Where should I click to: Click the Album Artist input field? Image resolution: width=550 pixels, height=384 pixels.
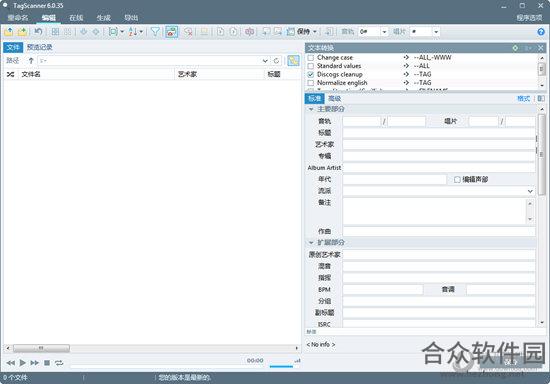point(439,168)
